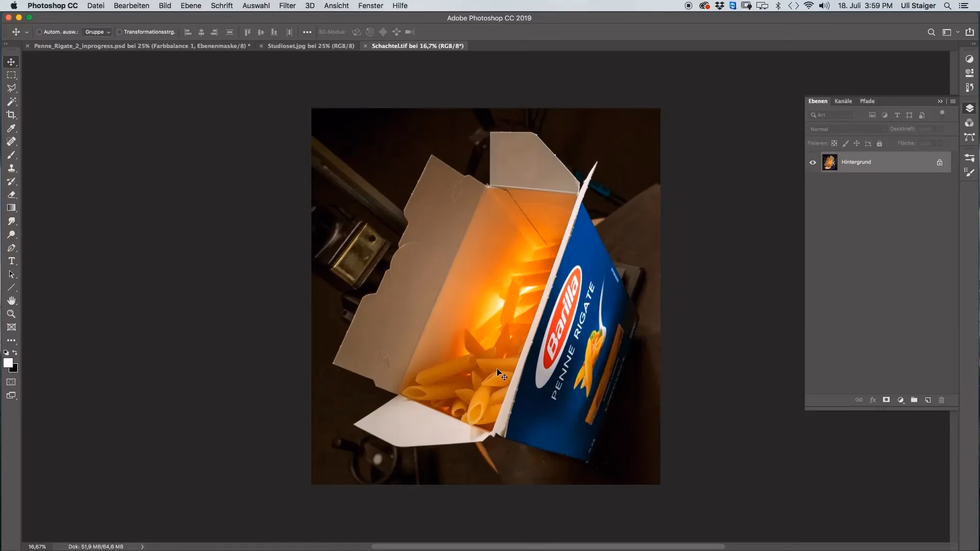Enable the Autom. ausw. checkbox
980x551 pixels.
[x=39, y=32]
